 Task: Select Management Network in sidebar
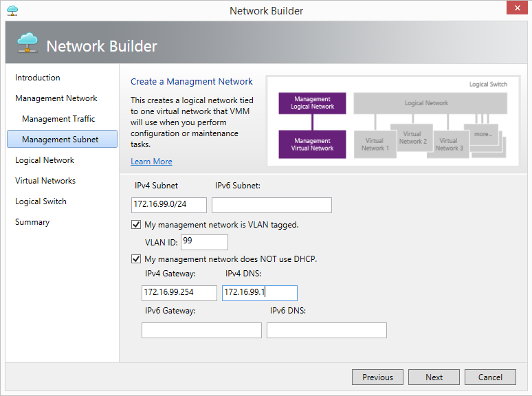tap(56, 98)
